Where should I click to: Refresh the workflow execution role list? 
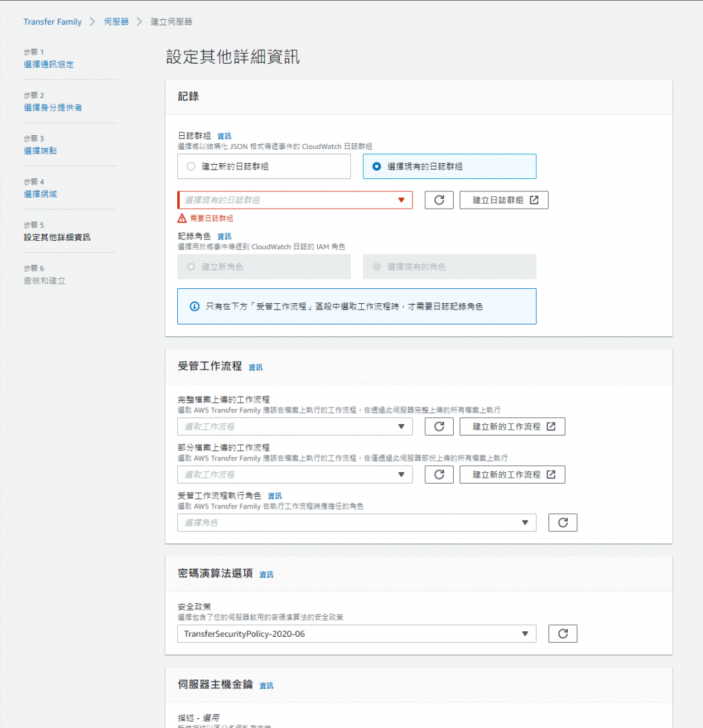563,523
